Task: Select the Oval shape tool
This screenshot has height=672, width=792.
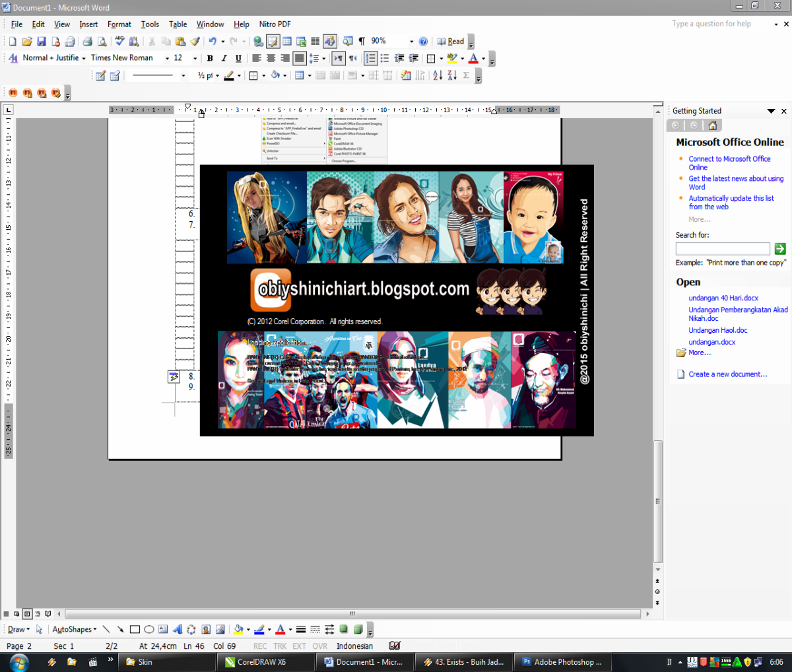Action: (x=148, y=629)
